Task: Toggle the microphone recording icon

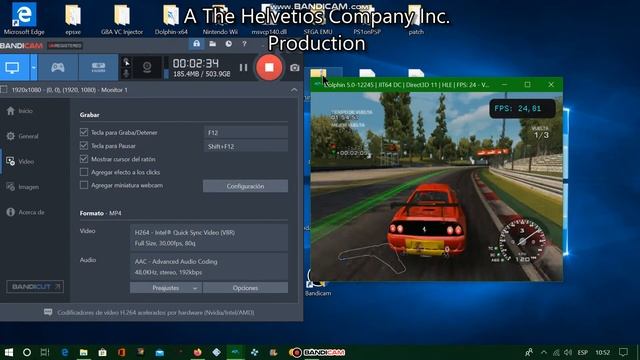Action: tap(127, 73)
